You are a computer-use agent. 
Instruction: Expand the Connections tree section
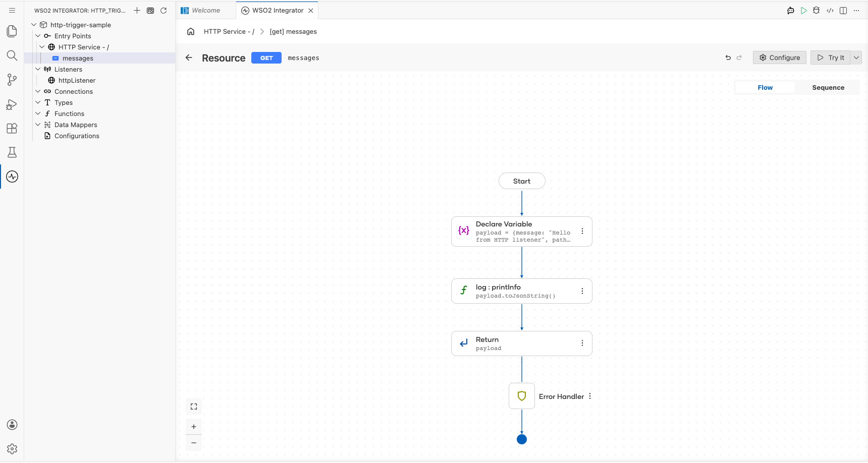[x=38, y=91]
